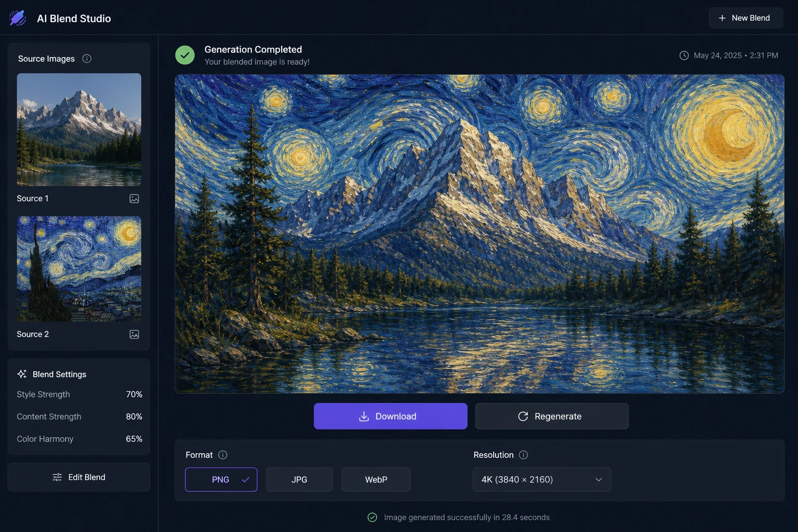Select the Source 2 starry night thumbnail
798x532 pixels.
tap(79, 269)
